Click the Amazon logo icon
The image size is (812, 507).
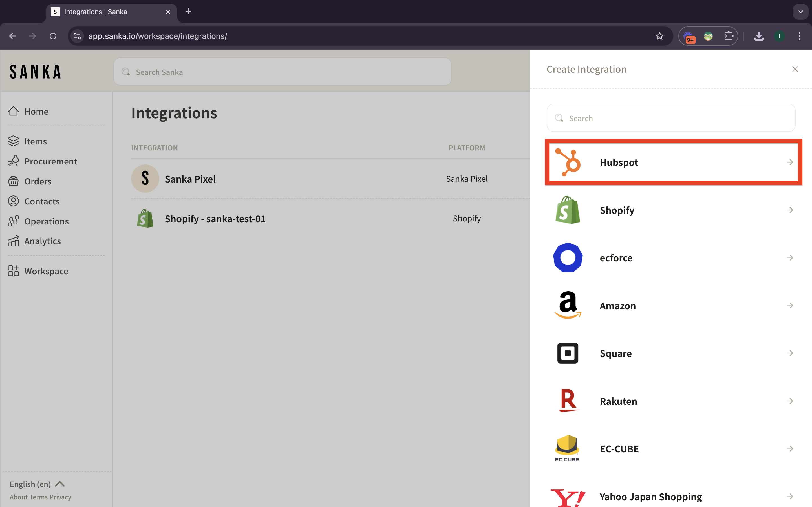pyautogui.click(x=568, y=305)
